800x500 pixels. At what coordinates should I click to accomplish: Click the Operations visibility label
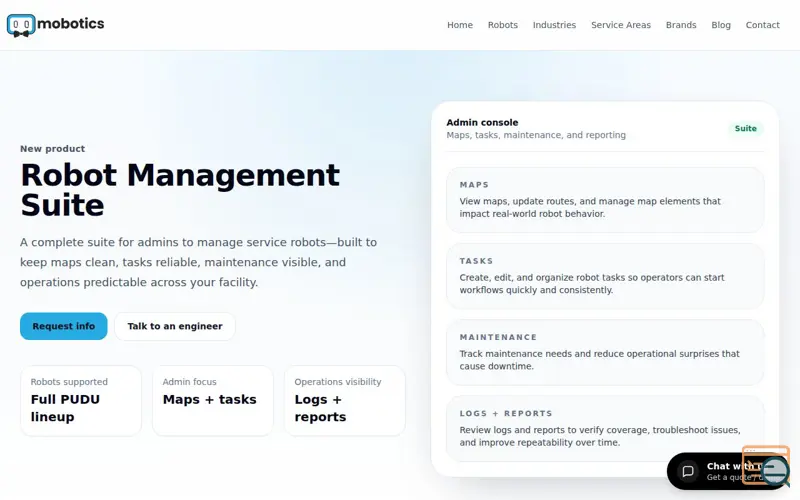[x=338, y=382]
